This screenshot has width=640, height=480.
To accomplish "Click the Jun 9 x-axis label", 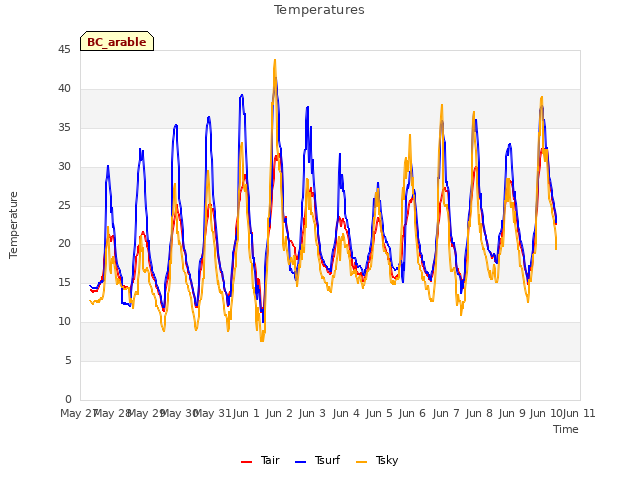I will 512,413.
